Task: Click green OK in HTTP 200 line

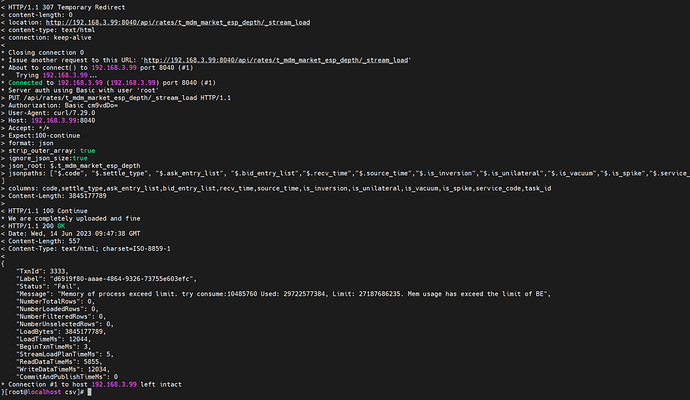Action: point(61,226)
